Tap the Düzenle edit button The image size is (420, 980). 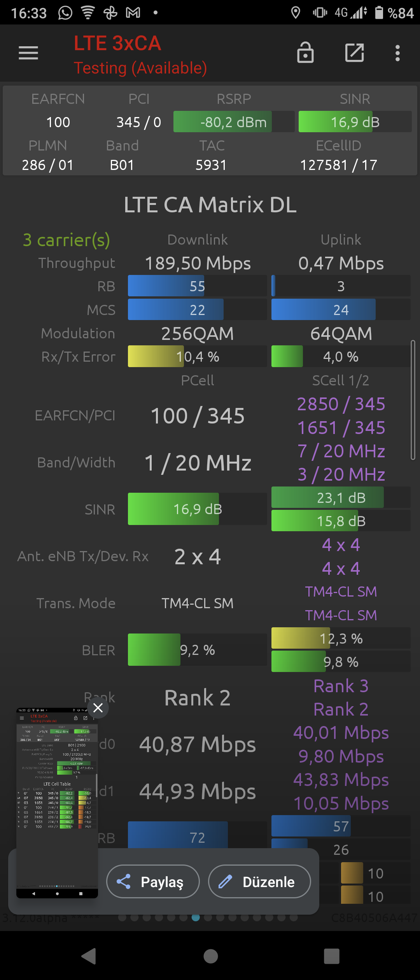[259, 881]
